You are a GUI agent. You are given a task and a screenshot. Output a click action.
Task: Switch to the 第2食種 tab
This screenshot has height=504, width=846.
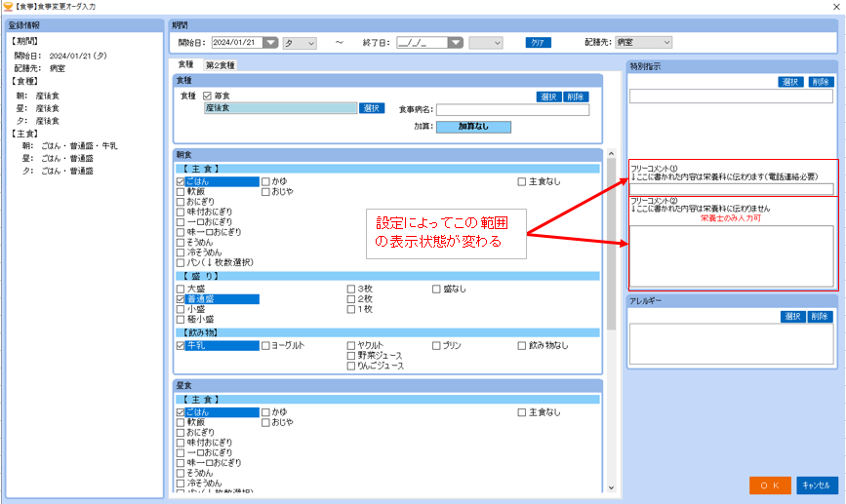(221, 65)
